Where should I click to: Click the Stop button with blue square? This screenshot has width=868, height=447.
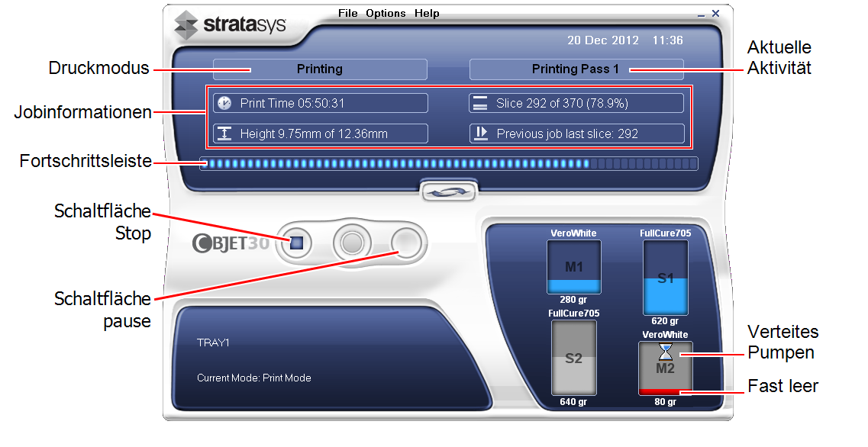[297, 243]
